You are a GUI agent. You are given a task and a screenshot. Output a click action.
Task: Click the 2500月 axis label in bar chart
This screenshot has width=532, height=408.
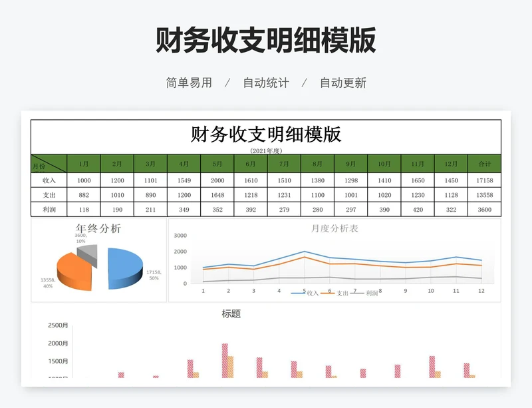58,325
